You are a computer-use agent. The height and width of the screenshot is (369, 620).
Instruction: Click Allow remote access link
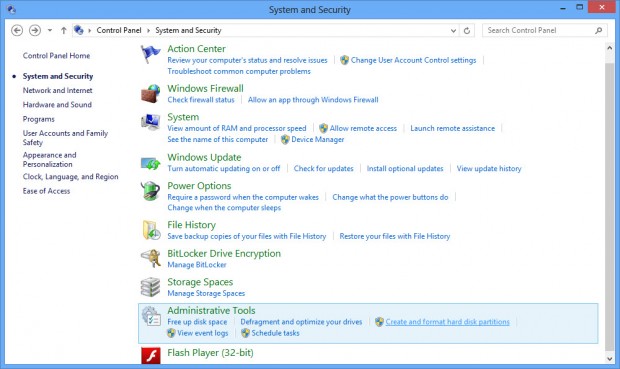click(x=363, y=128)
